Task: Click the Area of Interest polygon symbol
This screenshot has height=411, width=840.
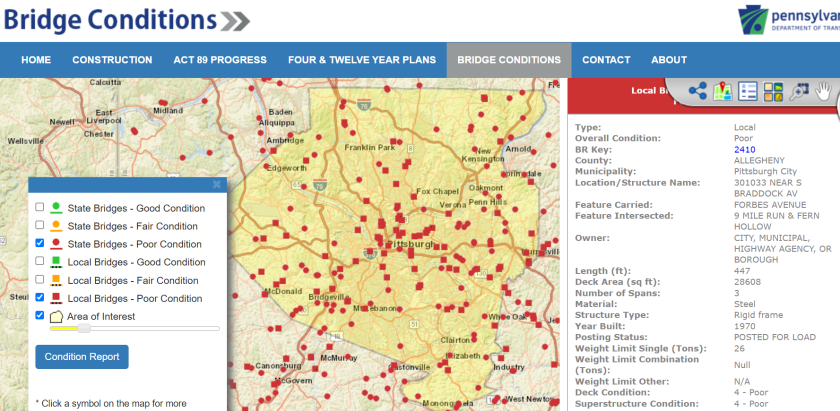Action: coord(56,316)
